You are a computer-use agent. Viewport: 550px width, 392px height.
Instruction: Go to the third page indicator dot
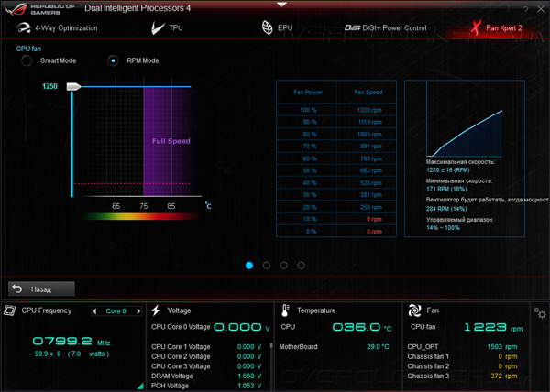pos(284,266)
